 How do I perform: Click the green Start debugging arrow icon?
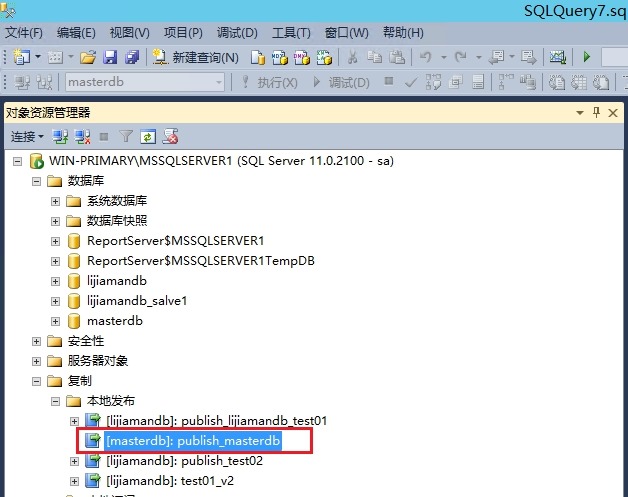coord(587,57)
